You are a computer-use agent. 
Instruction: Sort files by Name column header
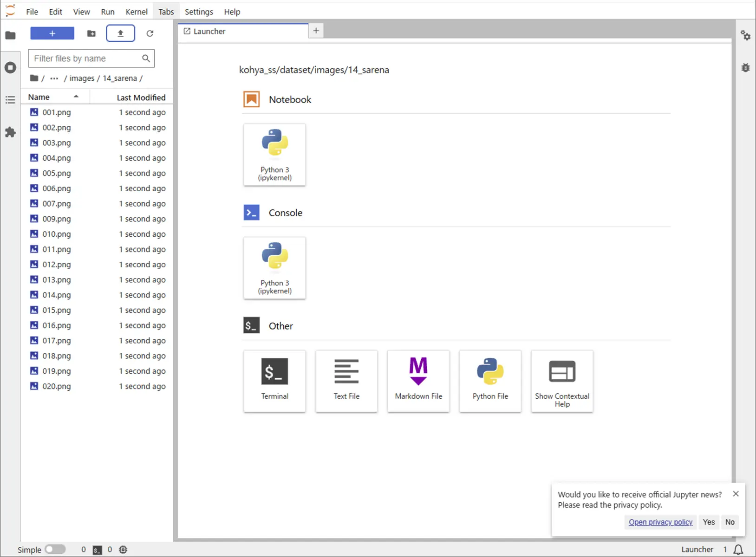(x=39, y=97)
